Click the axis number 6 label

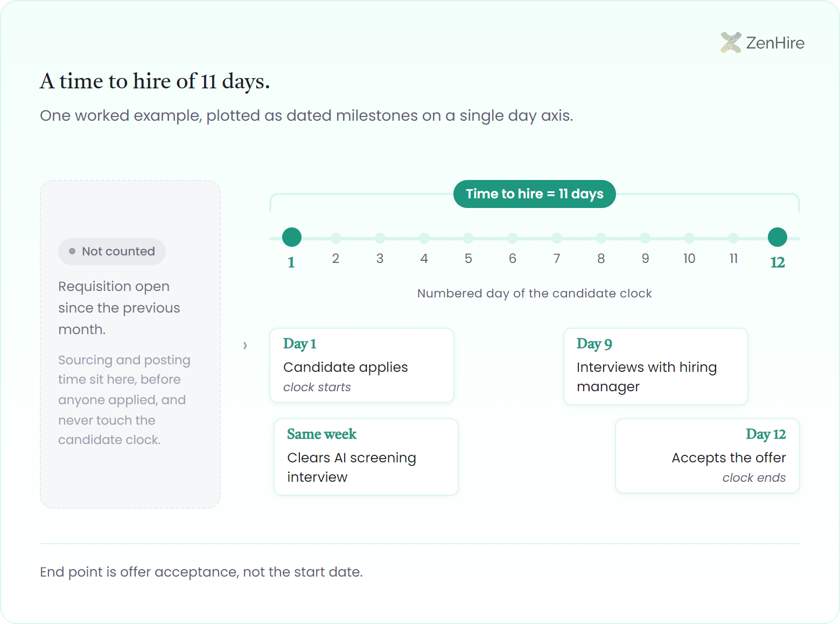(513, 259)
